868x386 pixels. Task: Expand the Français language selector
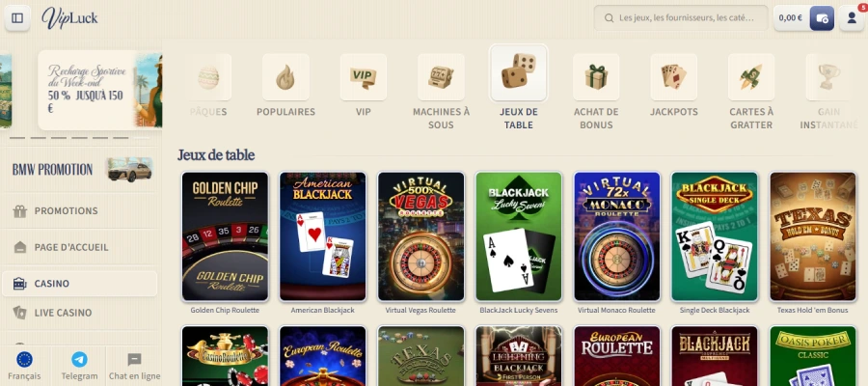24,366
